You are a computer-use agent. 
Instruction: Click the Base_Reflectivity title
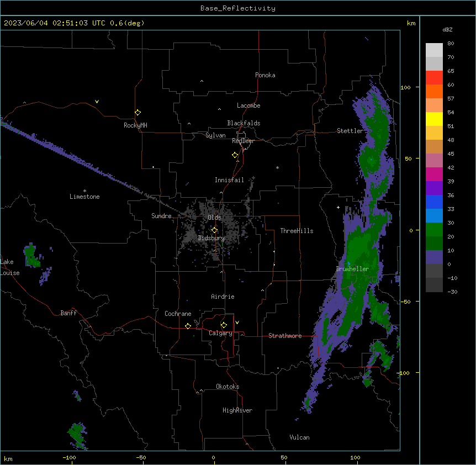tap(238, 8)
